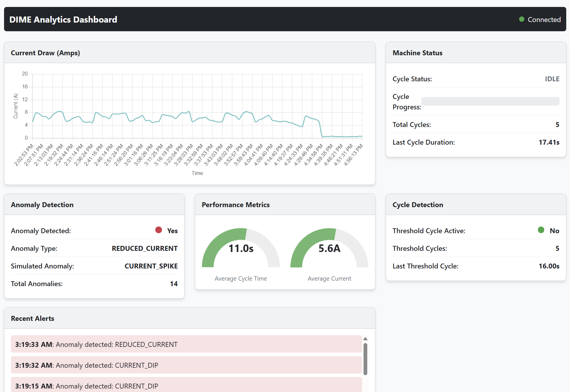570x392 pixels.
Task: Click the Total Anomalies count of 14
Action: 174,284
